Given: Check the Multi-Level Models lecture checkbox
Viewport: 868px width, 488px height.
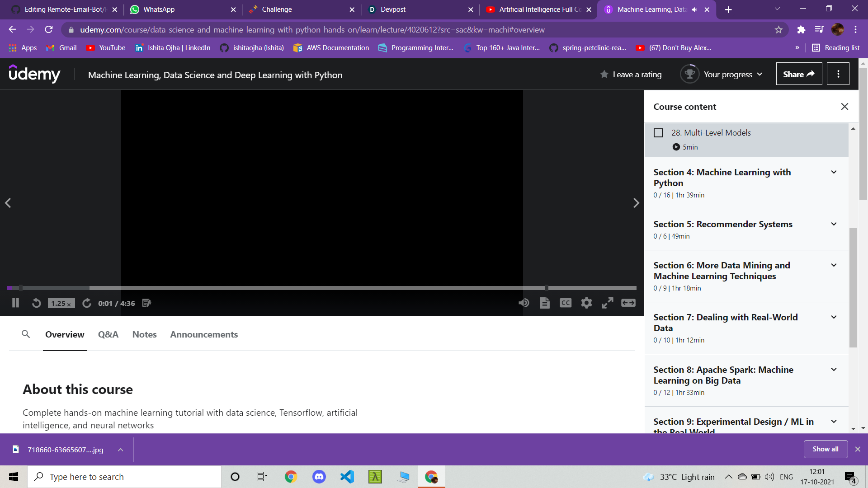Looking at the screenshot, I should point(658,133).
